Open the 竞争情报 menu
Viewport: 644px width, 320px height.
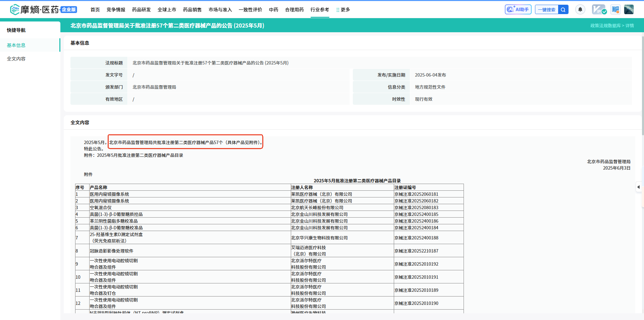116,10
